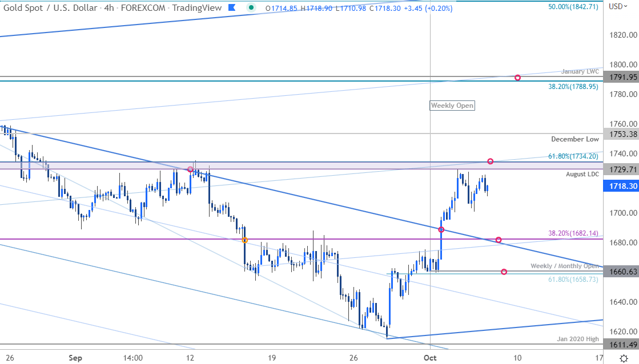Click the circle marker on January LWC line
The image size is (639, 364).
click(x=517, y=78)
